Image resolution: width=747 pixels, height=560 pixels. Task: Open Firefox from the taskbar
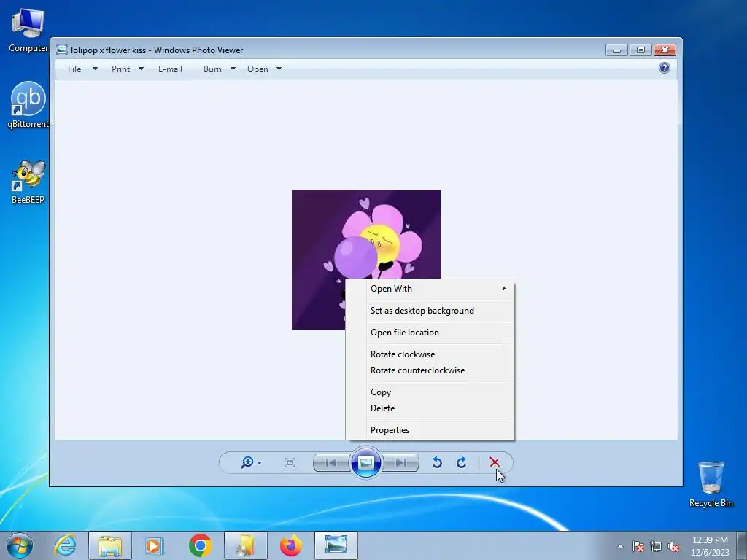click(290, 545)
